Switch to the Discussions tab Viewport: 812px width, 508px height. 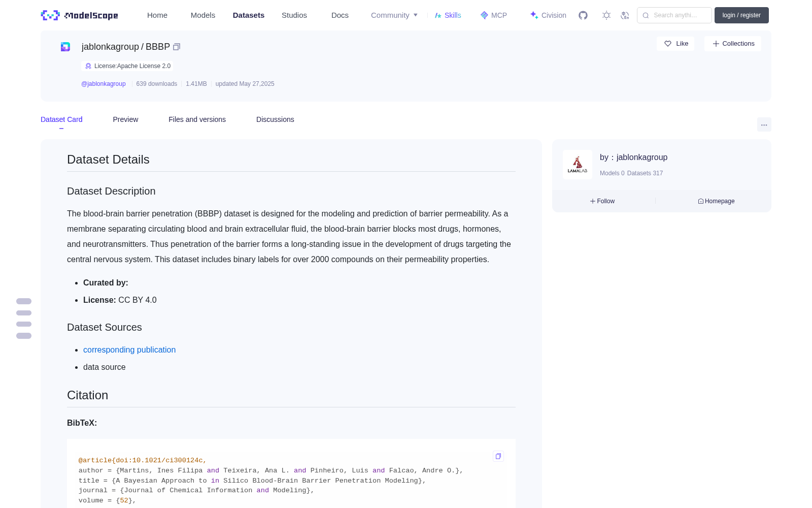[275, 119]
